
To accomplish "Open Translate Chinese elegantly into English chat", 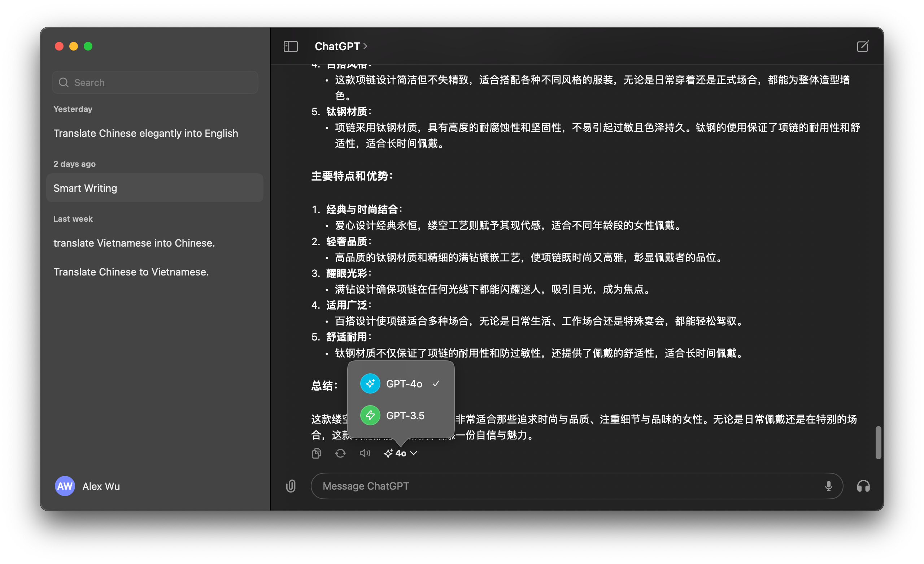I will point(145,133).
